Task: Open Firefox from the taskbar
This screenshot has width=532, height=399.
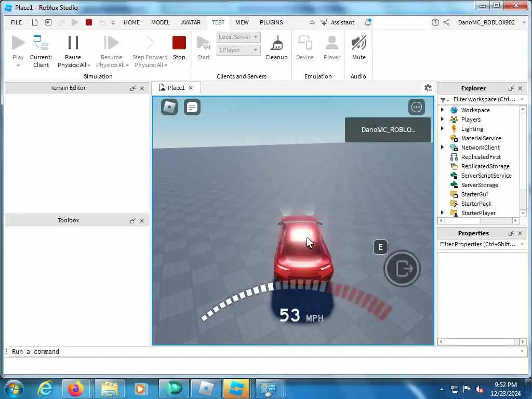Action: 76,389
